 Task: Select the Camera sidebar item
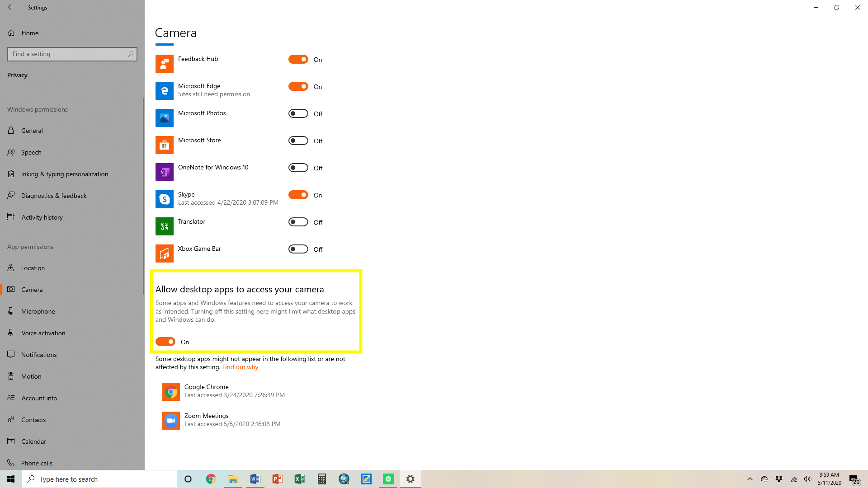tap(72, 290)
